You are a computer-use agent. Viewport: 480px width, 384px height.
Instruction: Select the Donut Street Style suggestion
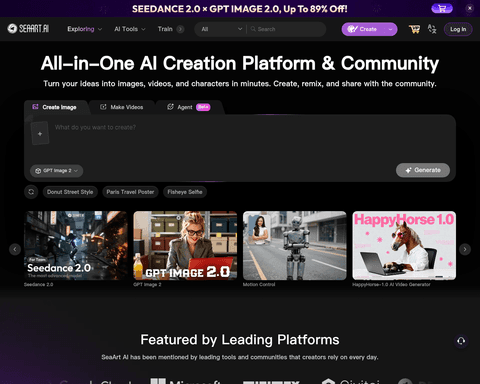[70, 192]
